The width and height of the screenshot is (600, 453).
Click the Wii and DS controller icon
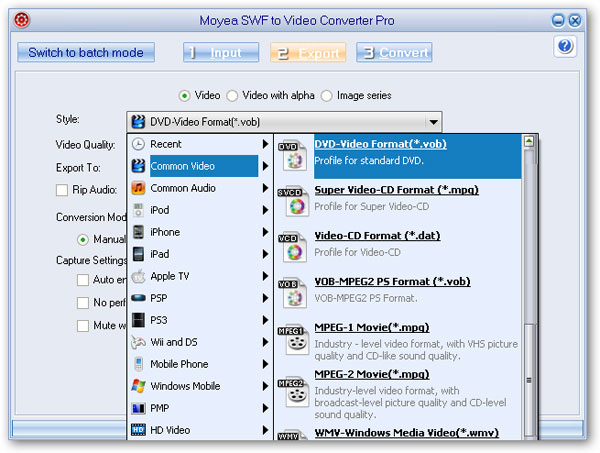point(138,342)
